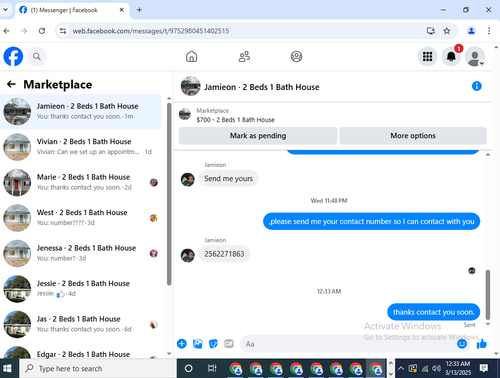
Task: Open Jas conversation in the list
Action: coord(81,324)
